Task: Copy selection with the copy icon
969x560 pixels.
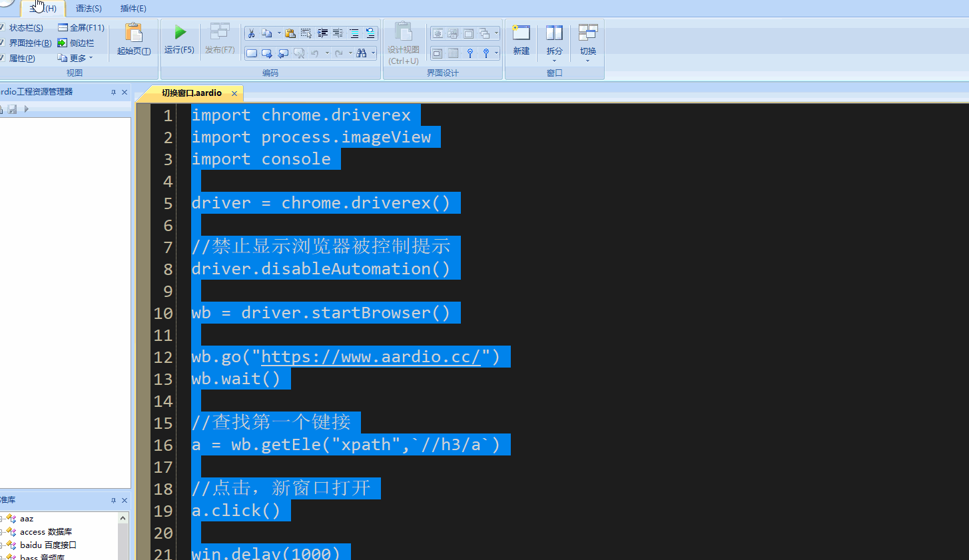Action: click(x=266, y=33)
